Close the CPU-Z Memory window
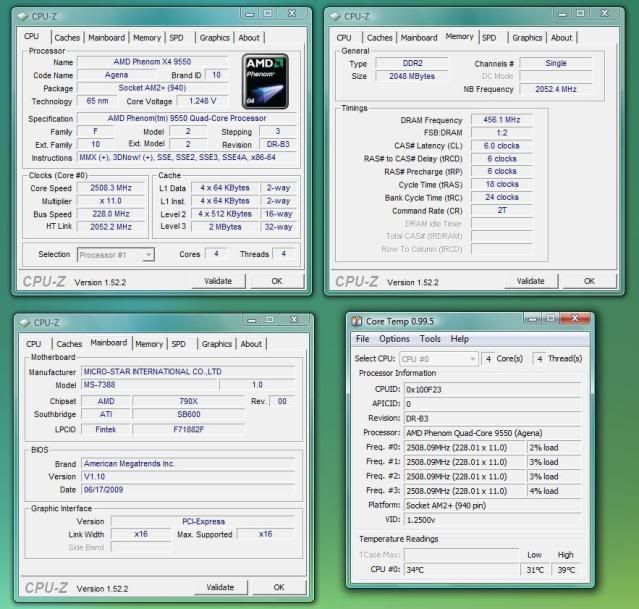 [605, 13]
